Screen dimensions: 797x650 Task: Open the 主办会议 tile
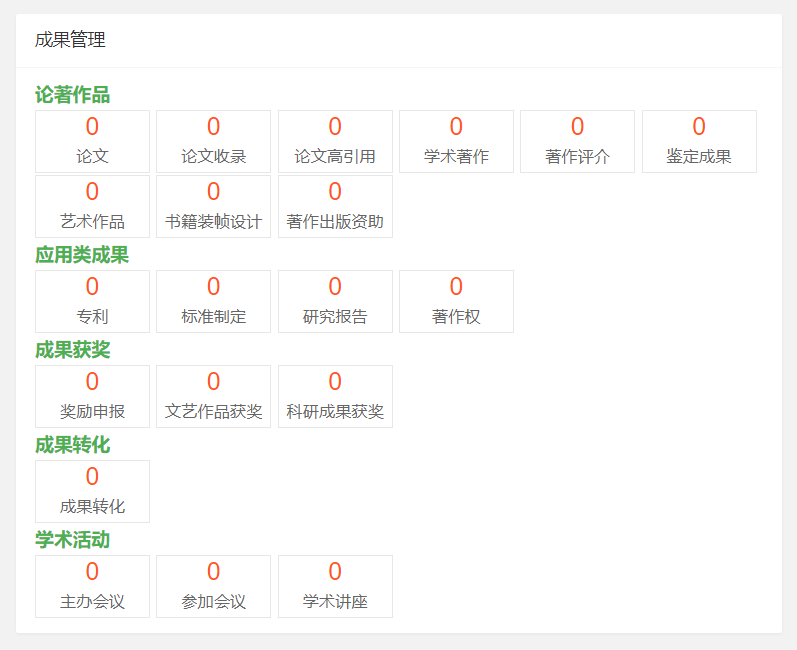click(x=92, y=586)
